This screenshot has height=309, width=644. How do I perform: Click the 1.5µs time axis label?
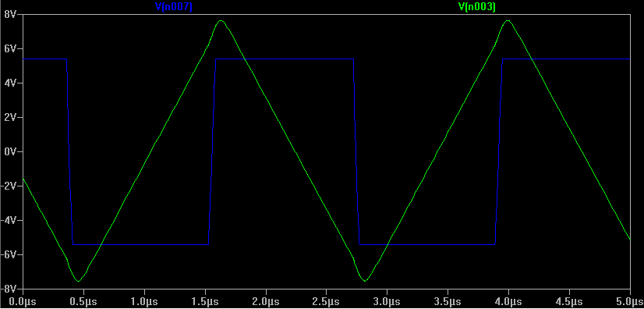coord(205,302)
